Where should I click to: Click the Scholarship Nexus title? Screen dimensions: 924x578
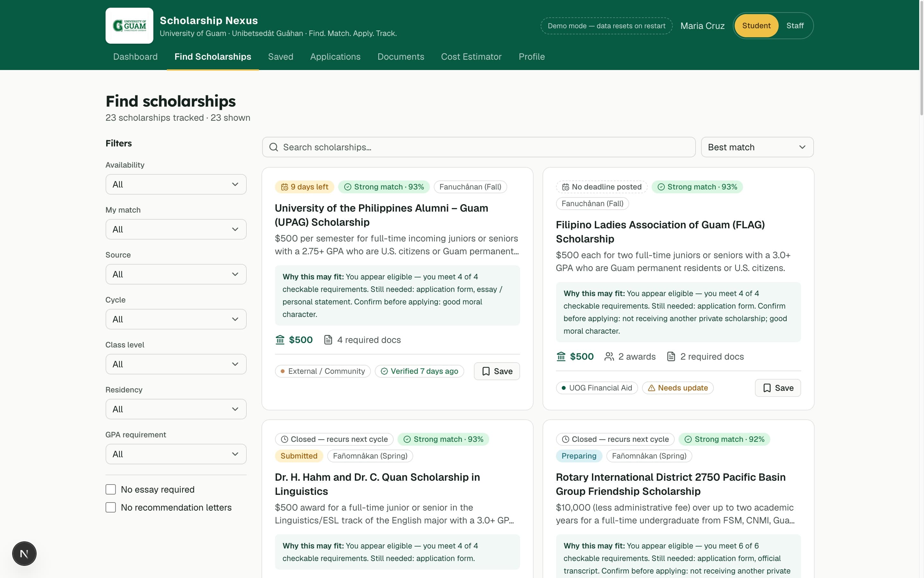209,20
